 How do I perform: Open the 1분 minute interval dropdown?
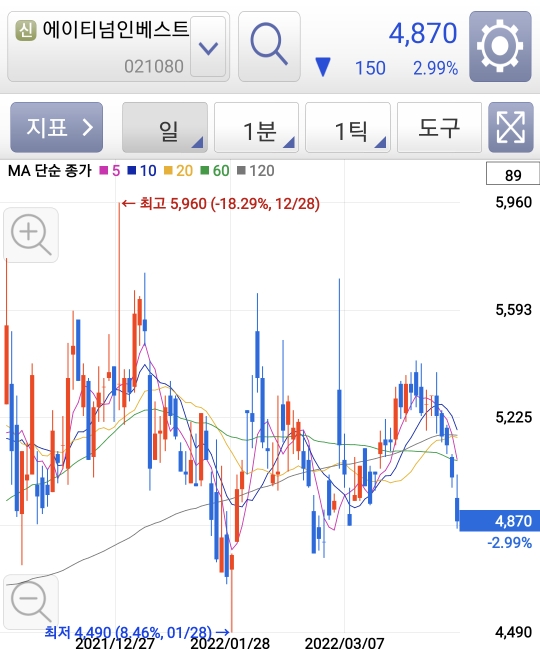(257, 127)
